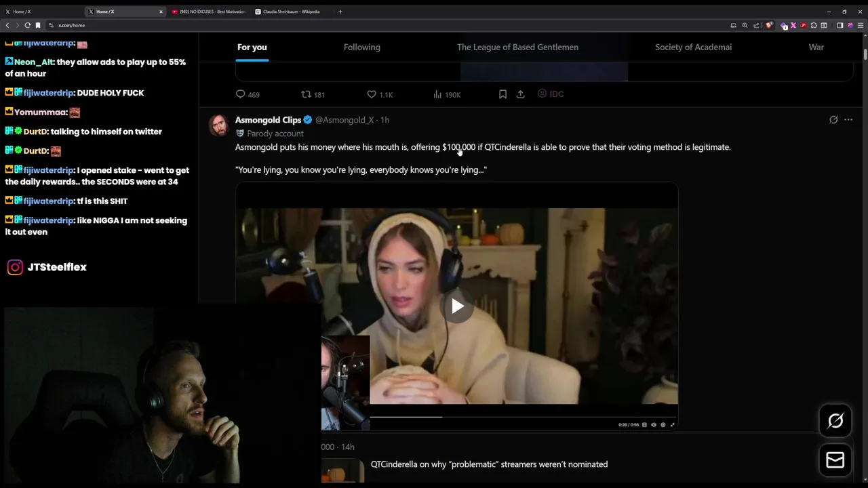Open the @Asmongold_X handle link
Screen dimensions: 868x488
[x=344, y=120]
